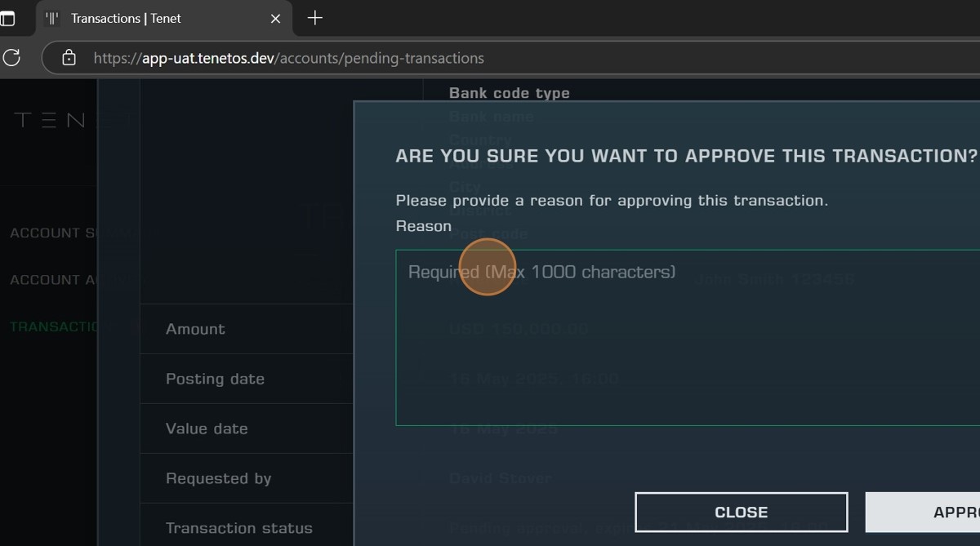Click the Amount row label
The height and width of the screenshot is (546, 980).
(195, 329)
